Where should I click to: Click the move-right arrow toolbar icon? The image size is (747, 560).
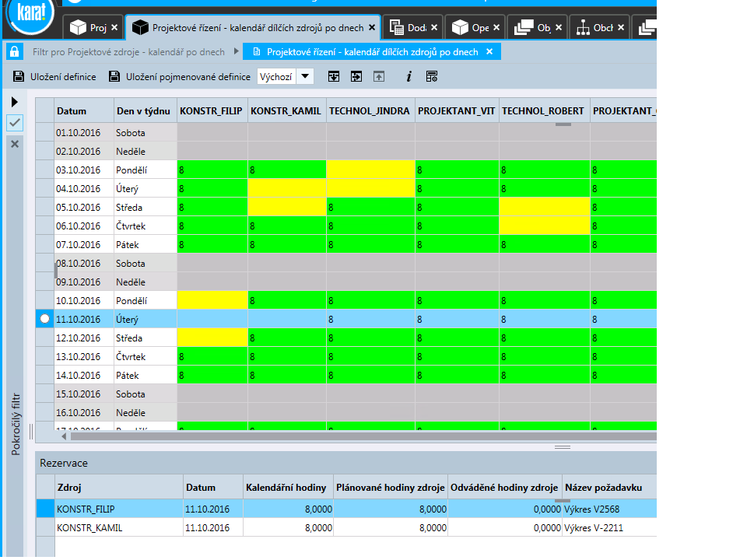coord(356,76)
